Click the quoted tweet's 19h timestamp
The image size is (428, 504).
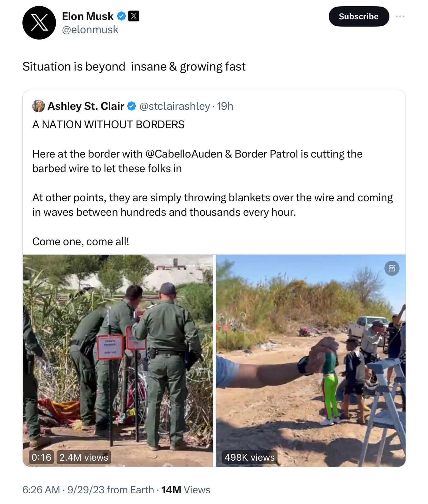tap(225, 106)
